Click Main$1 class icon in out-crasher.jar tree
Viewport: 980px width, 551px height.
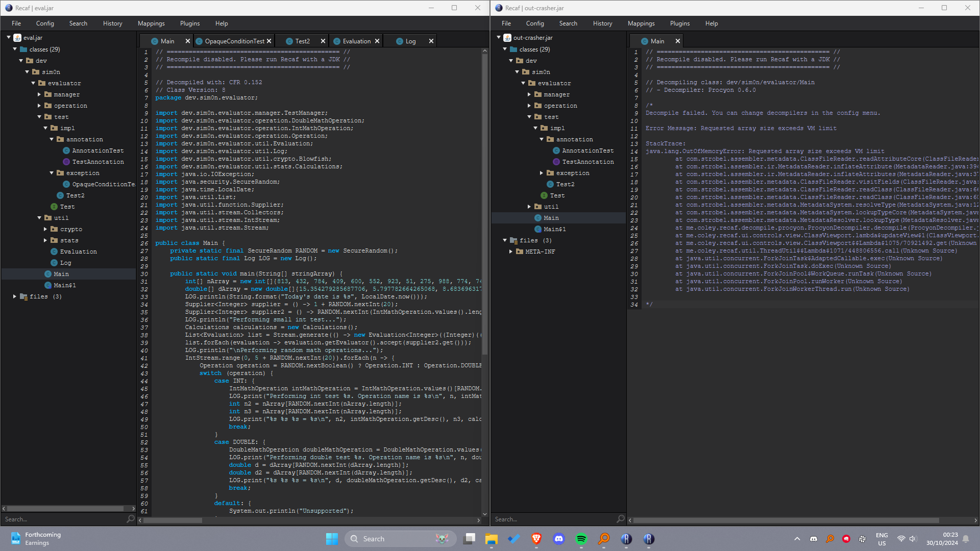click(x=538, y=229)
